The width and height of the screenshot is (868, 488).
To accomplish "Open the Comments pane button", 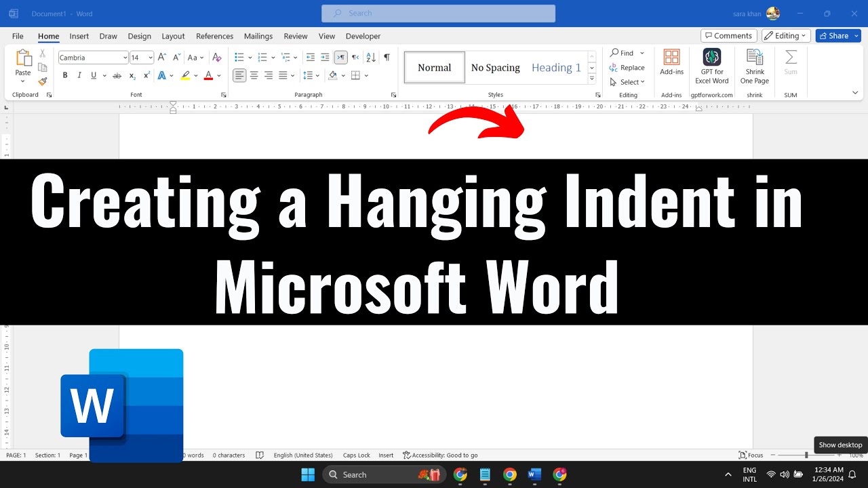I will [x=729, y=36].
